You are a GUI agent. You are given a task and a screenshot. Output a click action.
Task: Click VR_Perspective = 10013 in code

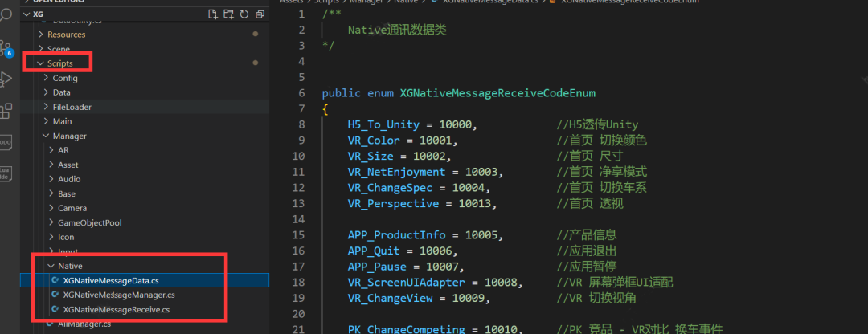(x=422, y=203)
